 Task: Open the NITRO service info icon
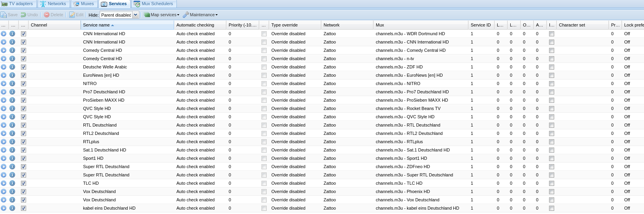point(12,83)
